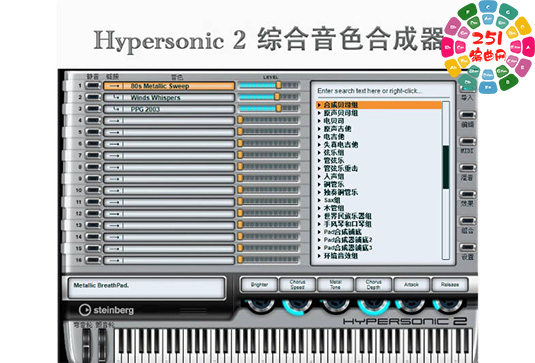This screenshot has height=363, width=535.
Task: Mute channel 2, Winds Whispers
Action: (x=93, y=97)
